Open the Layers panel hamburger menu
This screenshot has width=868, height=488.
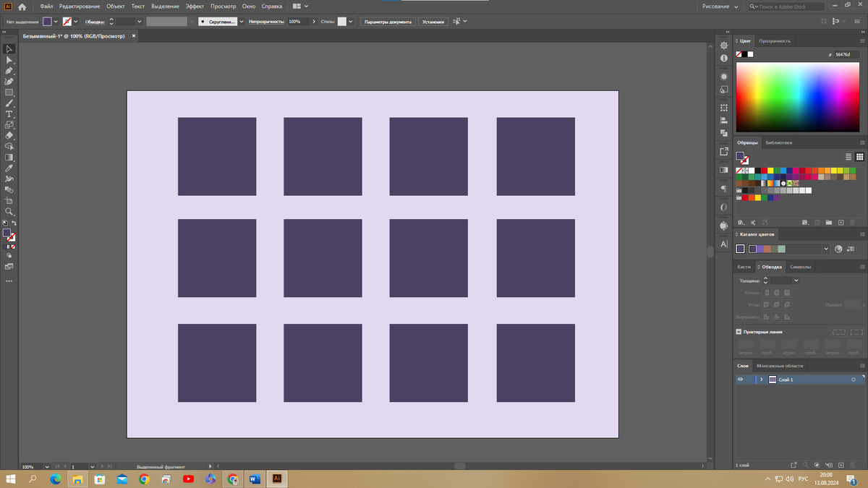[861, 366]
